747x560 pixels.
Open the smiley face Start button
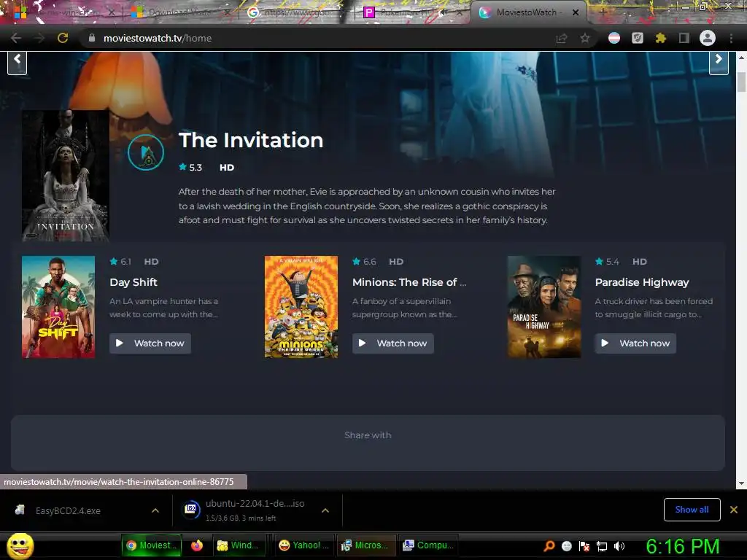pos(20,545)
